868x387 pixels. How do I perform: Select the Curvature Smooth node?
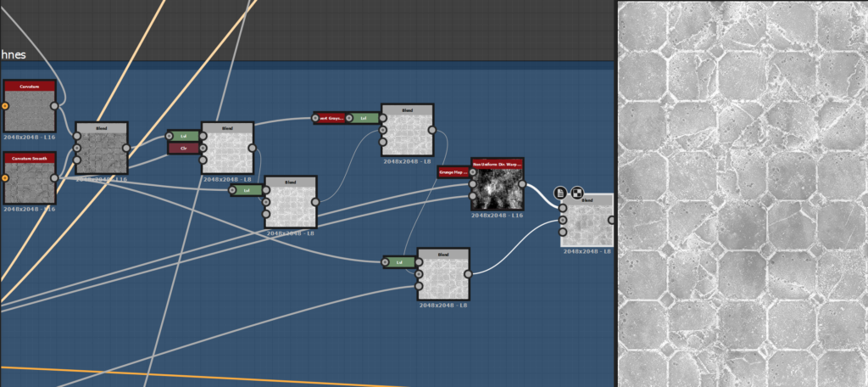point(30,178)
